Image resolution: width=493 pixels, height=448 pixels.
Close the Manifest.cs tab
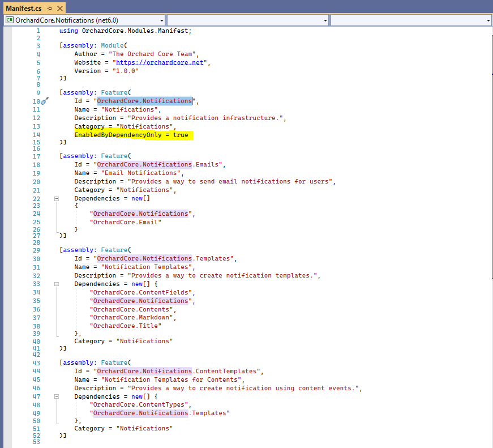60,8
